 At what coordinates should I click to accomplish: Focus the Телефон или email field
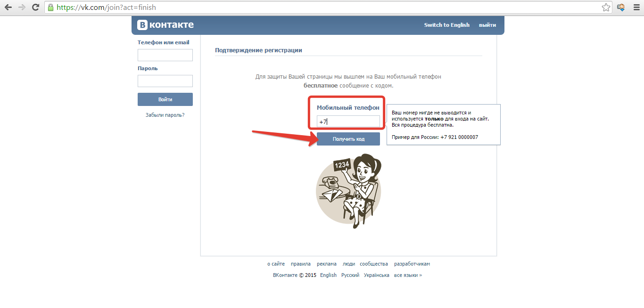pyautogui.click(x=165, y=55)
